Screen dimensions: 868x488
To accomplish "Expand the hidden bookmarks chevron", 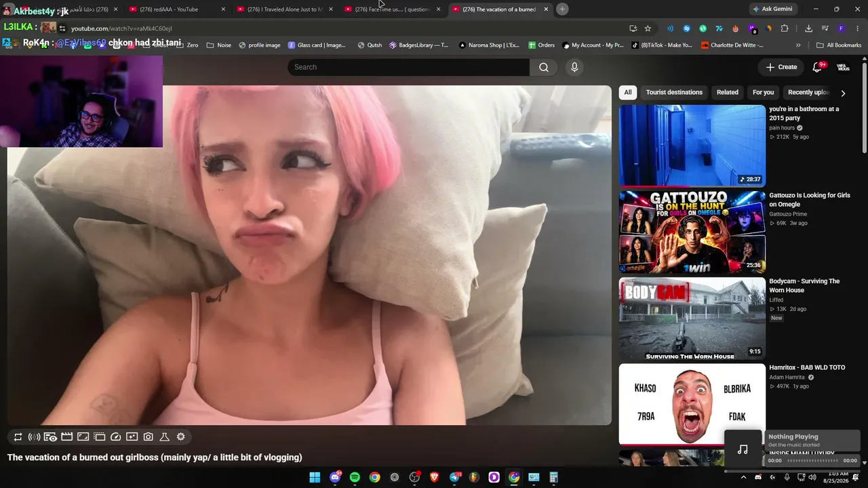I will 798,45.
